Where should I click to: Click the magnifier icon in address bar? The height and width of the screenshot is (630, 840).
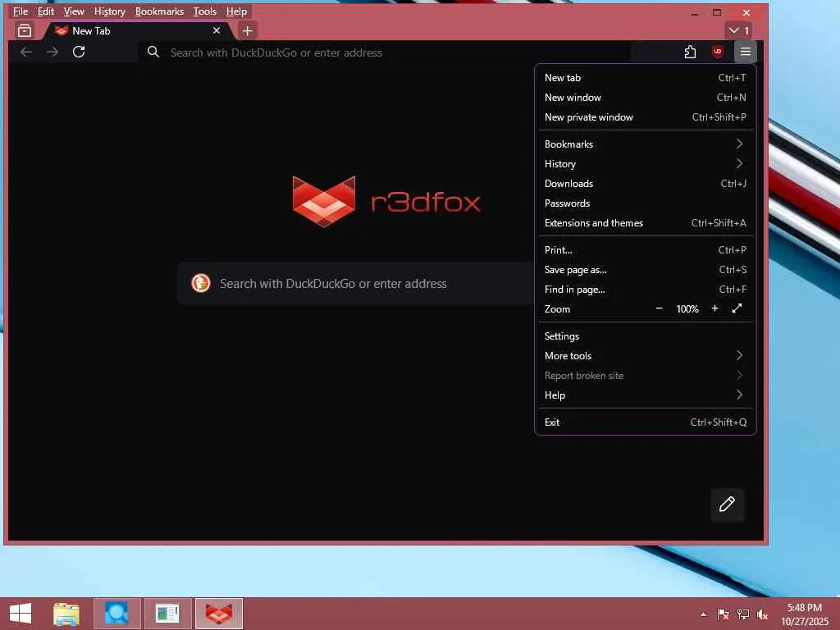tap(153, 52)
